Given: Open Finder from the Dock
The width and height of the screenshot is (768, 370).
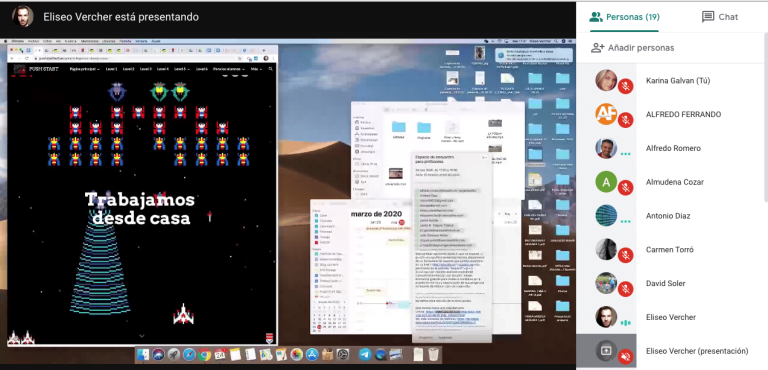Looking at the screenshot, I should pyautogui.click(x=143, y=354).
